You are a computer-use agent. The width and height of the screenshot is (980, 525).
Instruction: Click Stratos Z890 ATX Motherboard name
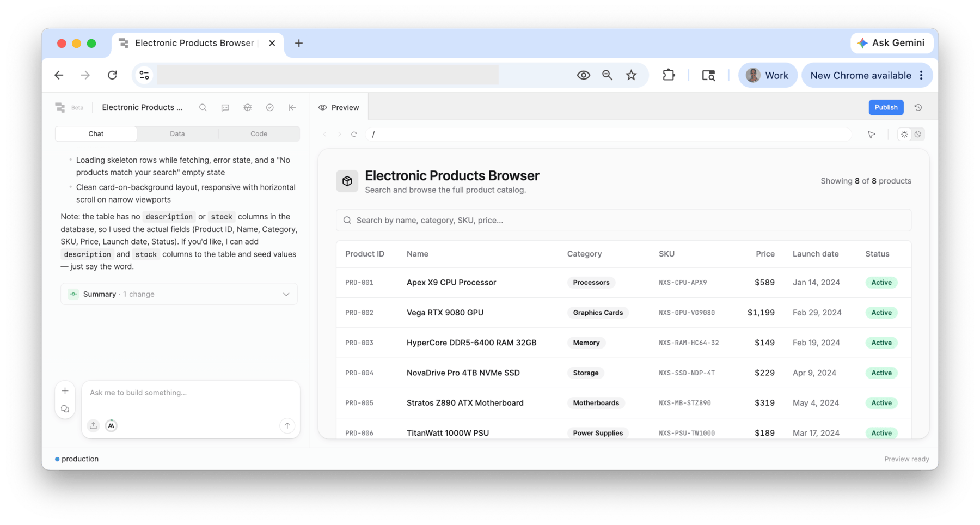(x=465, y=403)
